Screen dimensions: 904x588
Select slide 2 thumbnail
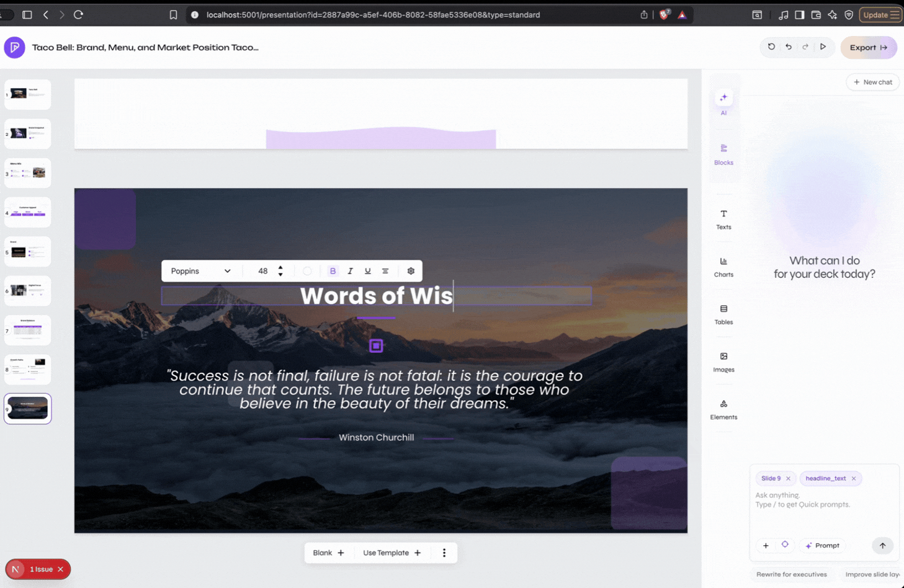tap(28, 133)
